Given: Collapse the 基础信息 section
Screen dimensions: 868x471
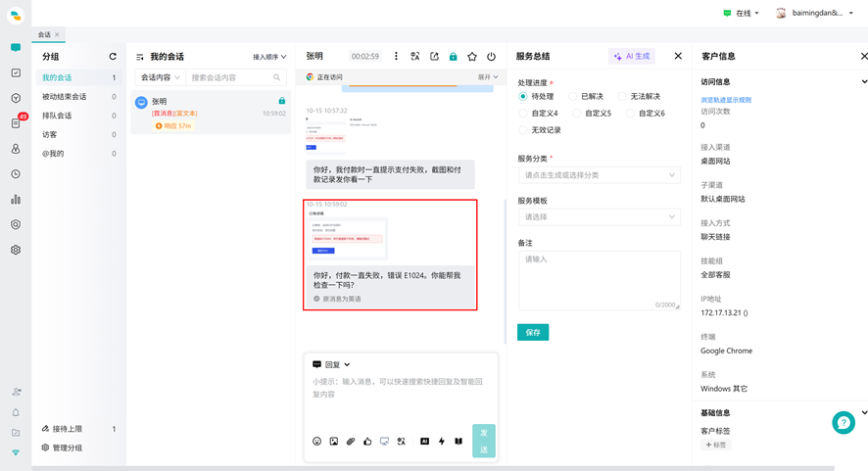Looking at the screenshot, I should [864, 412].
